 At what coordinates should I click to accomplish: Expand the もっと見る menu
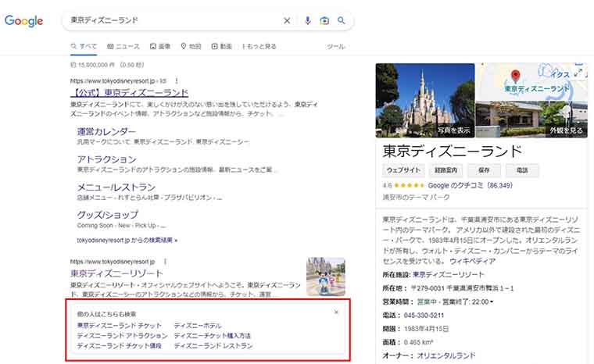click(x=259, y=46)
